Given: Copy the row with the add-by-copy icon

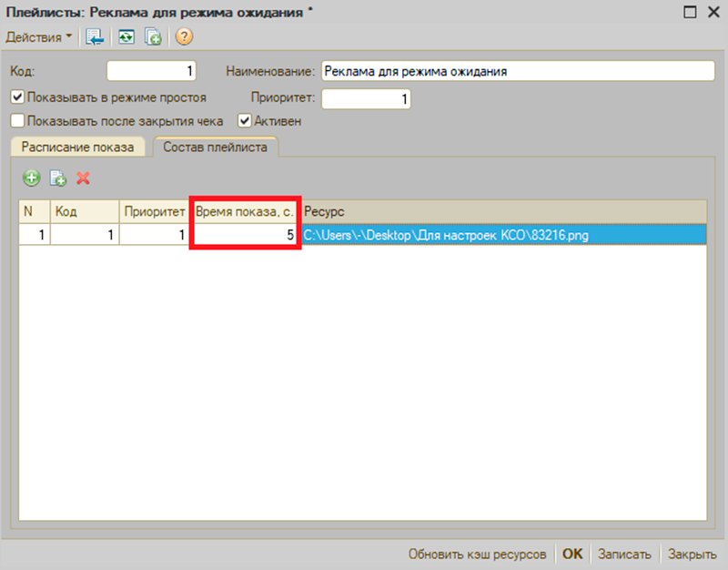Looking at the screenshot, I should pos(58,178).
